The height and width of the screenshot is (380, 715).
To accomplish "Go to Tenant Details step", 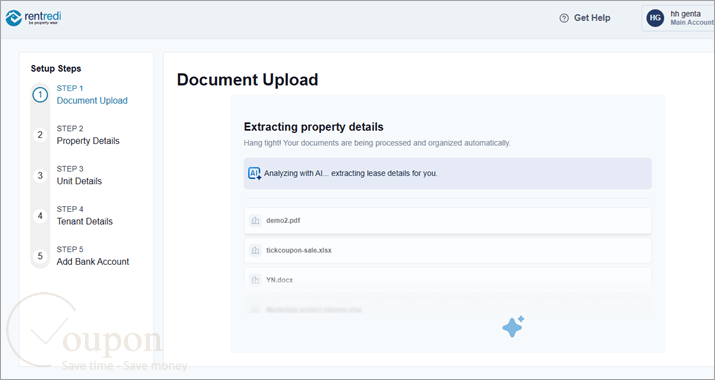I will (x=84, y=216).
